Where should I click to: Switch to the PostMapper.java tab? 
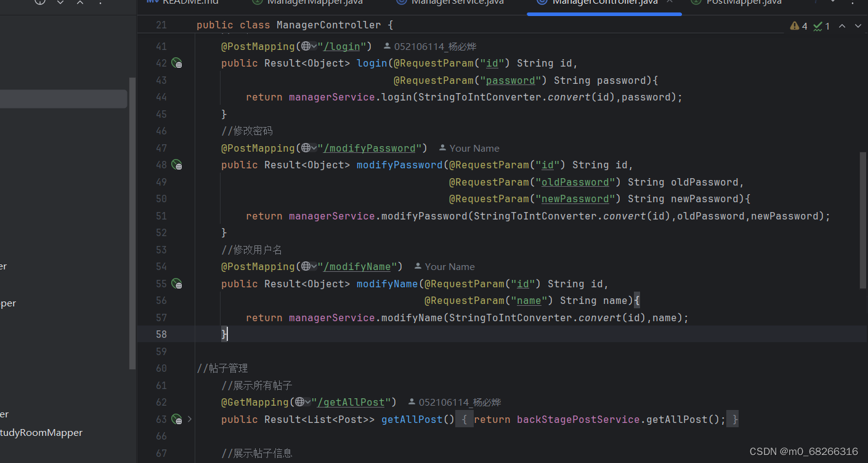pos(737,2)
